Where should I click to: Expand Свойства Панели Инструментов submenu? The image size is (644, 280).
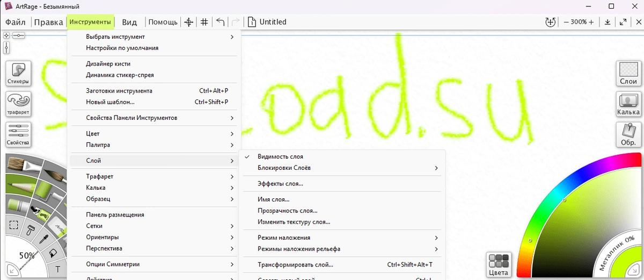[x=153, y=118]
